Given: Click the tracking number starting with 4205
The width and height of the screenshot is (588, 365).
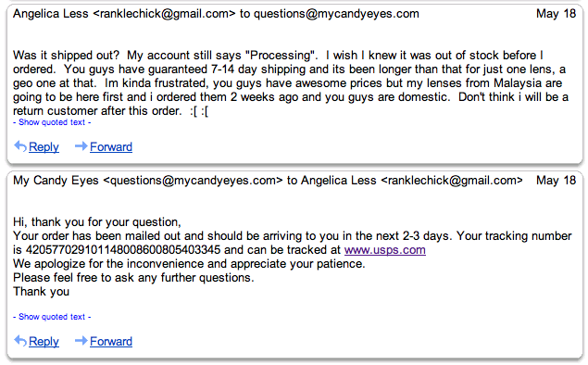Looking at the screenshot, I should point(123,250).
